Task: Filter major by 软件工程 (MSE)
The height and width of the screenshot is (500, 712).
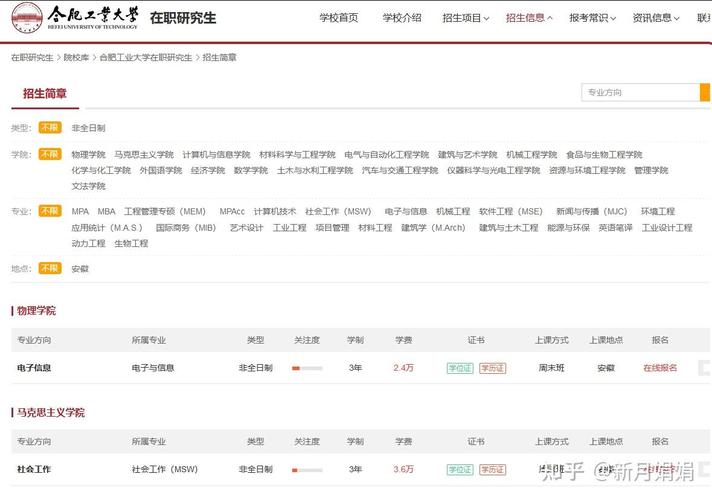Action: tap(511, 212)
